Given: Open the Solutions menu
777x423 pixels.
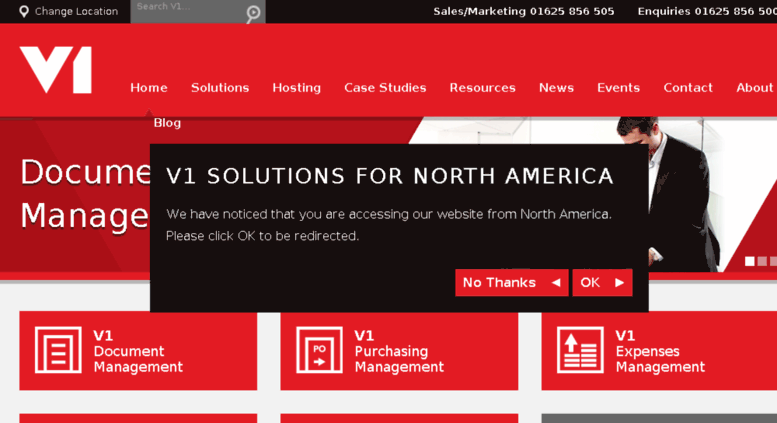Looking at the screenshot, I should [220, 88].
